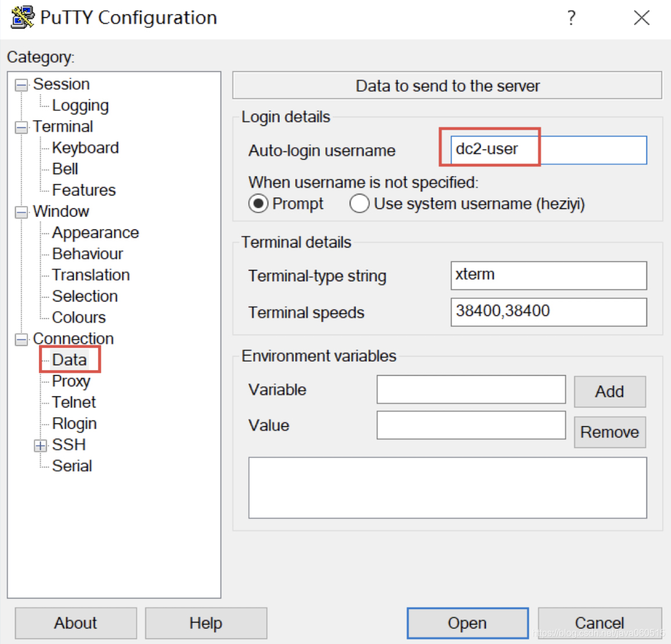
Task: Open the Logging settings panel
Action: pyautogui.click(x=80, y=105)
